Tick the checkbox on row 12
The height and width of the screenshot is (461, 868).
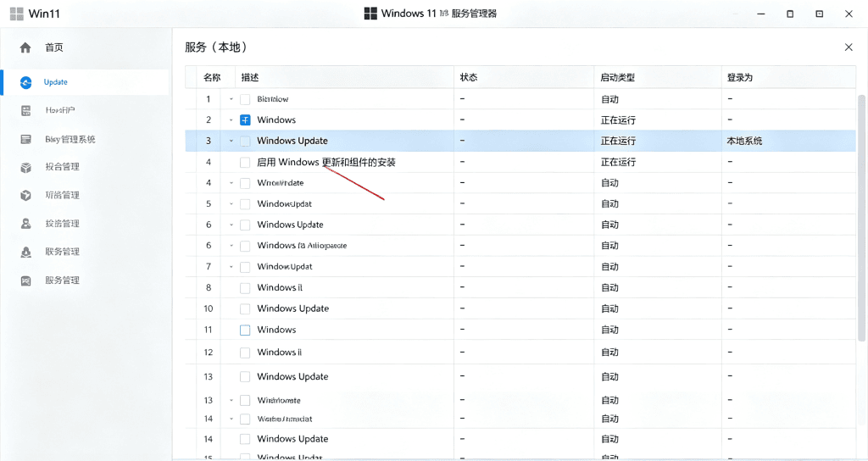click(245, 353)
